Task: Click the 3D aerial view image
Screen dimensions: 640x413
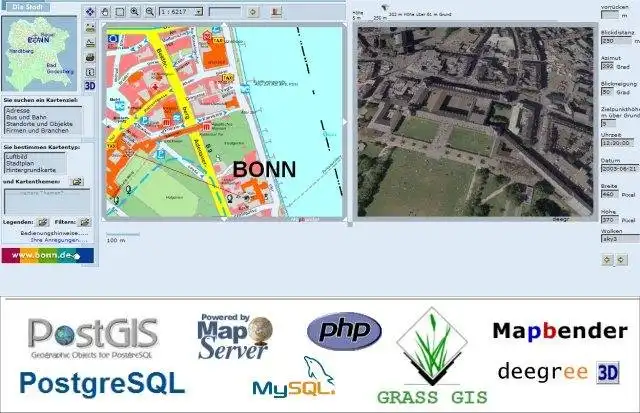Action: pyautogui.click(x=475, y=122)
